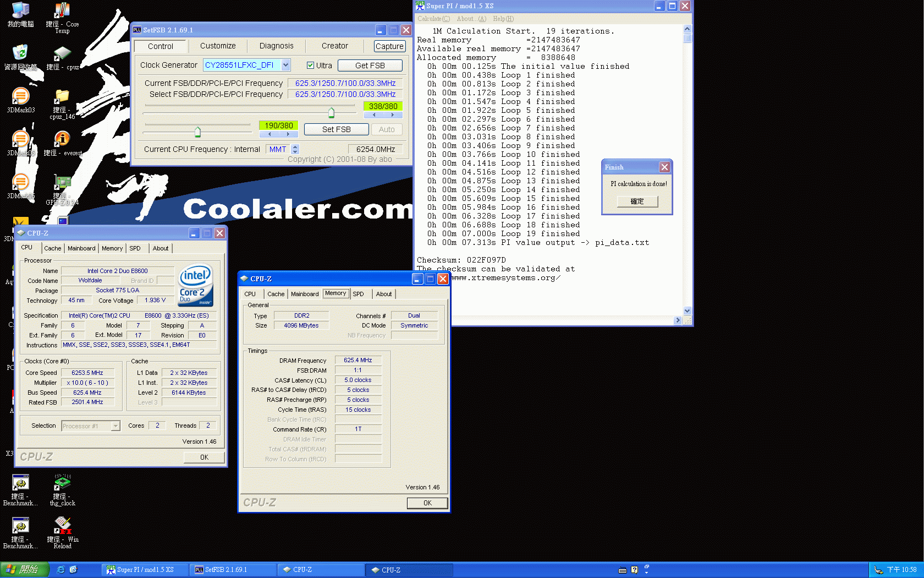Open the Diagnosis tab in SetFSB

click(x=276, y=46)
